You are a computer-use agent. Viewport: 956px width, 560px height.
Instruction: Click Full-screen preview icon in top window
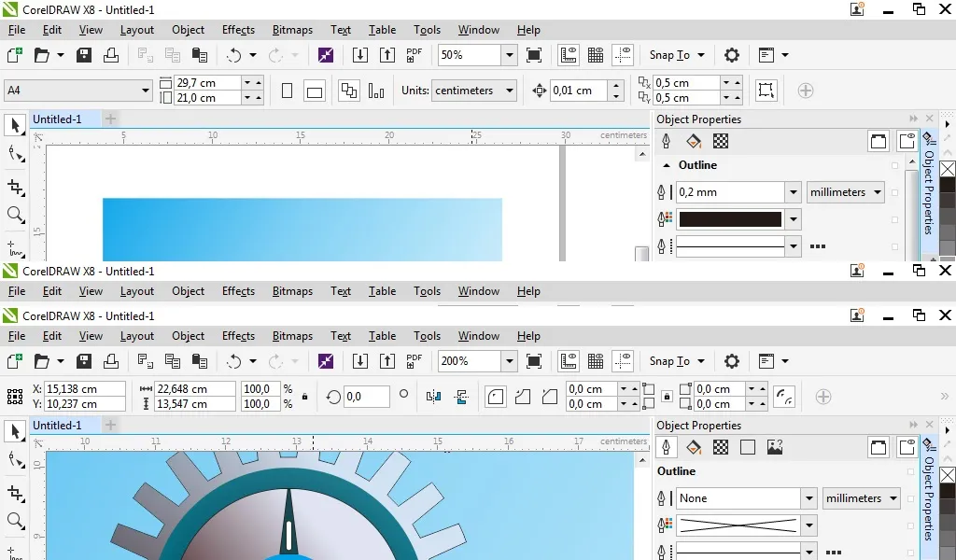pos(534,55)
